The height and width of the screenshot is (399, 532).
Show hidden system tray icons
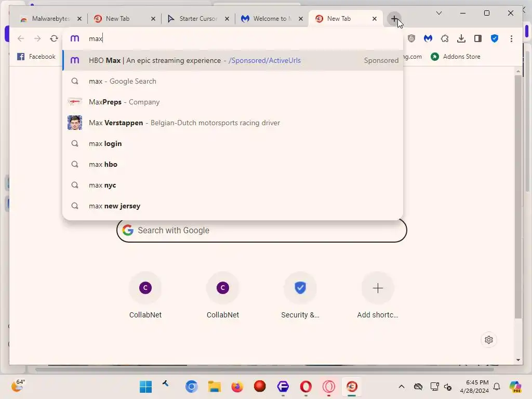pos(402,387)
